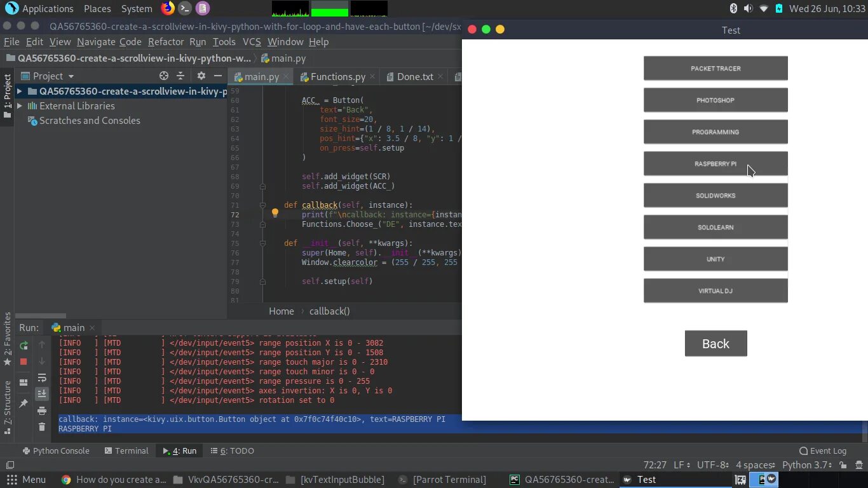Click the Bluetooth tray icon
Image resolution: width=868 pixels, height=488 pixels.
coord(733,8)
